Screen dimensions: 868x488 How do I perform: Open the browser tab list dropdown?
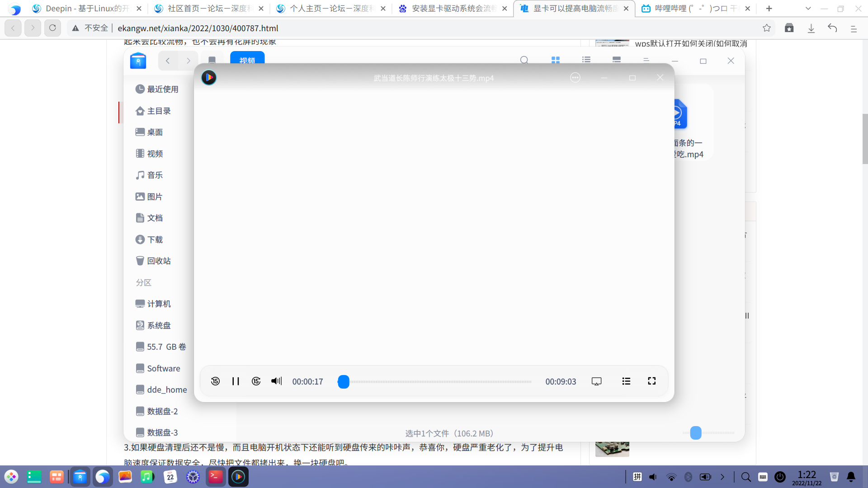(808, 8)
